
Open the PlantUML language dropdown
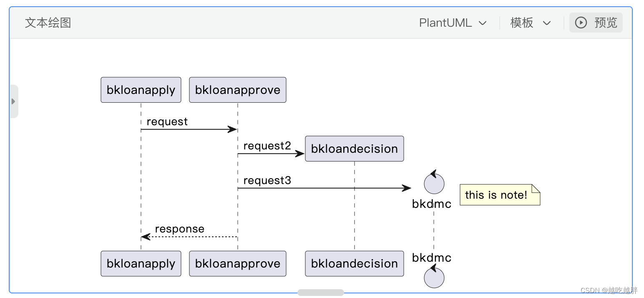pyautogui.click(x=453, y=23)
